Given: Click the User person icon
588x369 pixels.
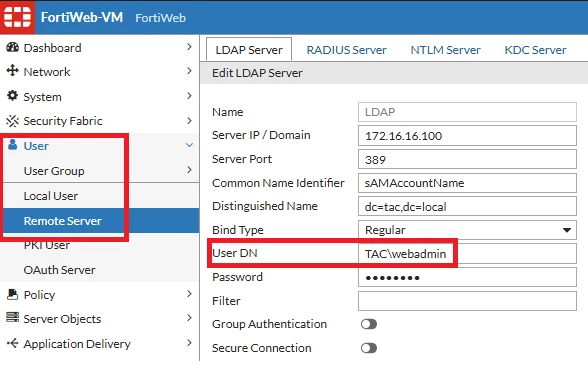Looking at the screenshot, I should pos(13,145).
